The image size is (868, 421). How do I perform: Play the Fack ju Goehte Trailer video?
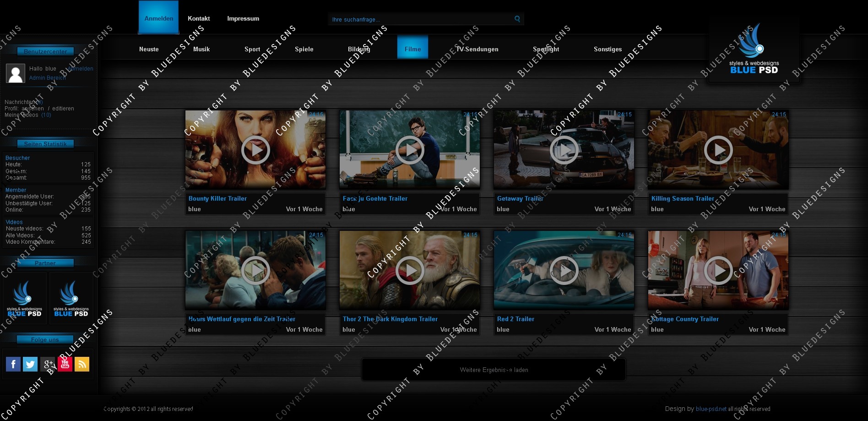pyautogui.click(x=410, y=150)
